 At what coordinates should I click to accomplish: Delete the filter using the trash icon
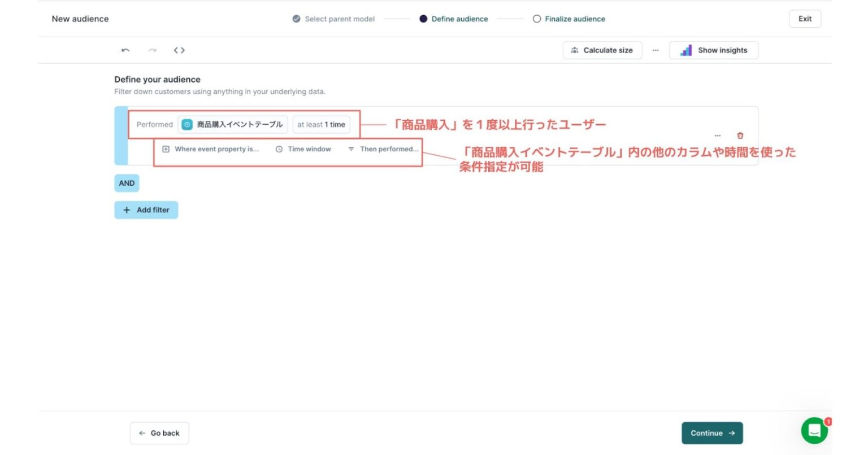tap(740, 135)
